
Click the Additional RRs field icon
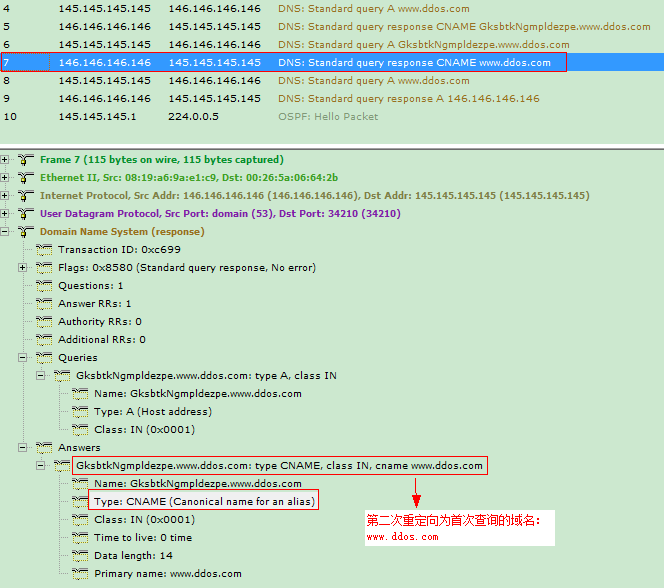click(44, 340)
